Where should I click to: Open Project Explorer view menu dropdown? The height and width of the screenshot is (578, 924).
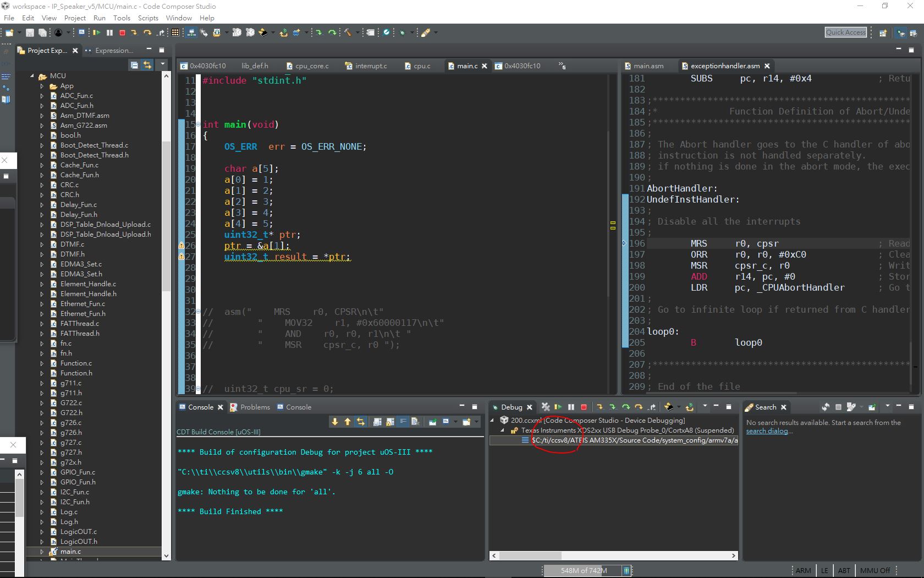coord(163,65)
